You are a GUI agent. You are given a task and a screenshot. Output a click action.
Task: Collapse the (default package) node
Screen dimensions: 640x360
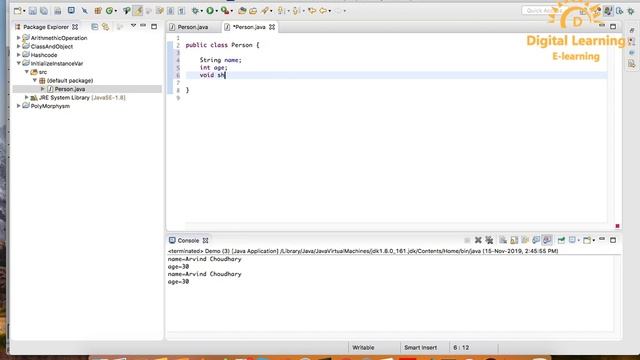[35, 80]
